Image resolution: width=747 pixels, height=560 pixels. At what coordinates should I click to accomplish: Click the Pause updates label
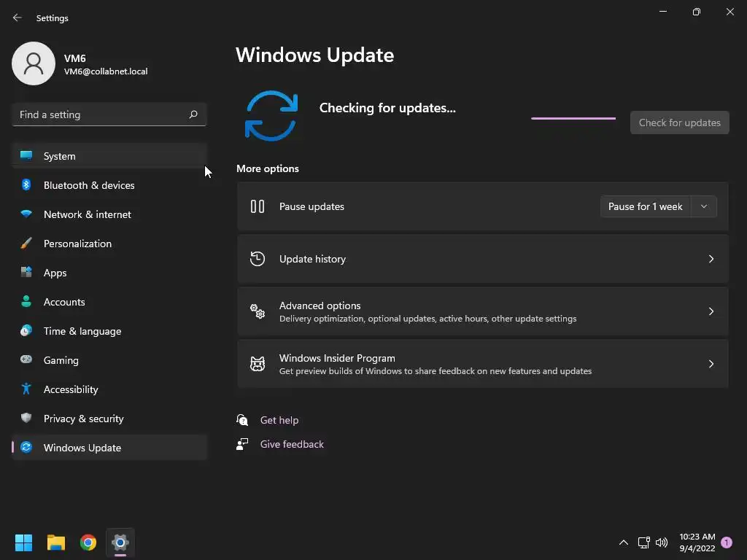click(x=311, y=206)
